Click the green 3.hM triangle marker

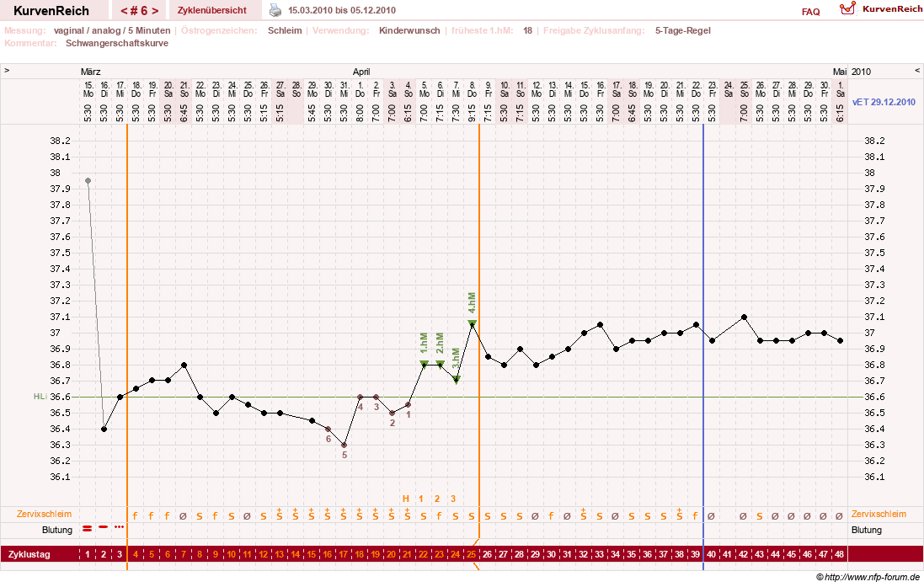457,380
